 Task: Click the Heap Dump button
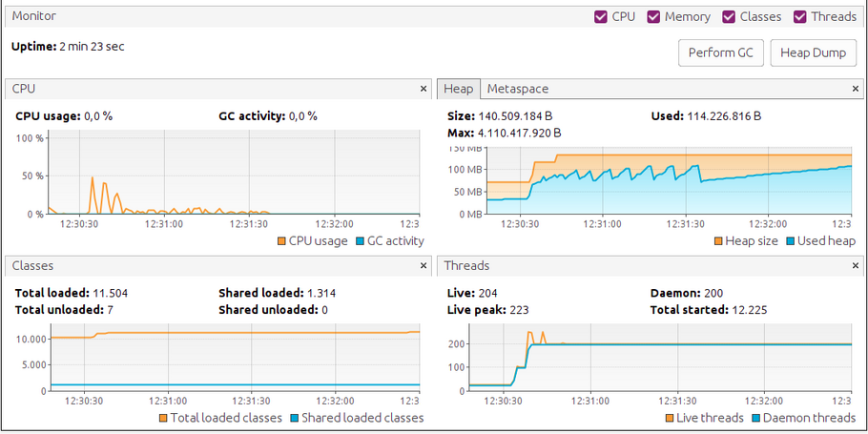(x=813, y=52)
